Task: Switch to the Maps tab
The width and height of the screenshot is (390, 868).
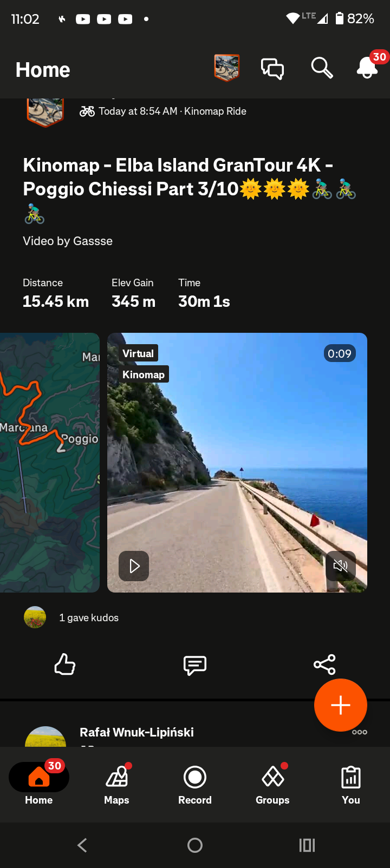Action: pos(116,784)
